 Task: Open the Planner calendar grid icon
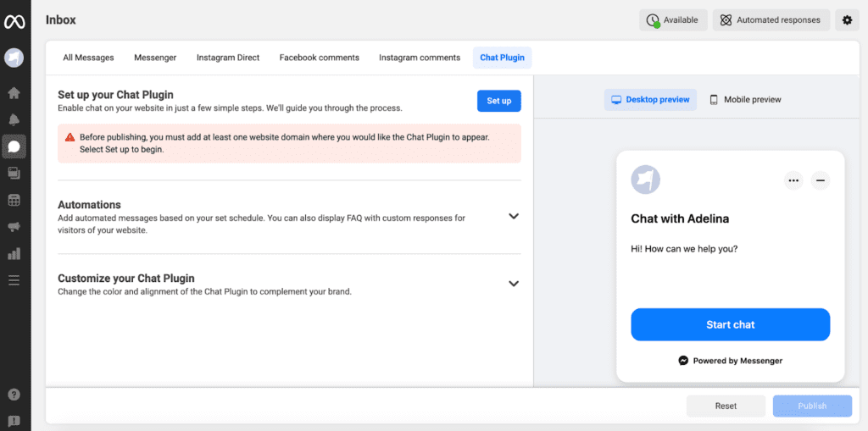coord(14,201)
